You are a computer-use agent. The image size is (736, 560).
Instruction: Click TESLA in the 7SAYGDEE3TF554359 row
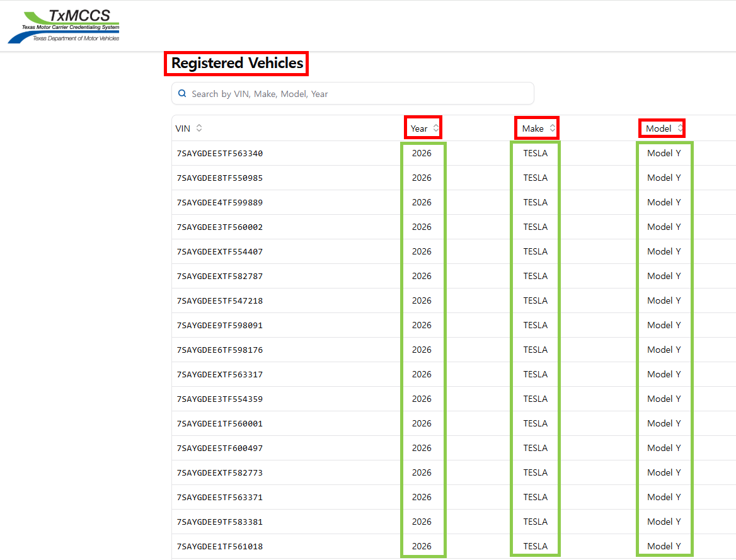tap(536, 399)
